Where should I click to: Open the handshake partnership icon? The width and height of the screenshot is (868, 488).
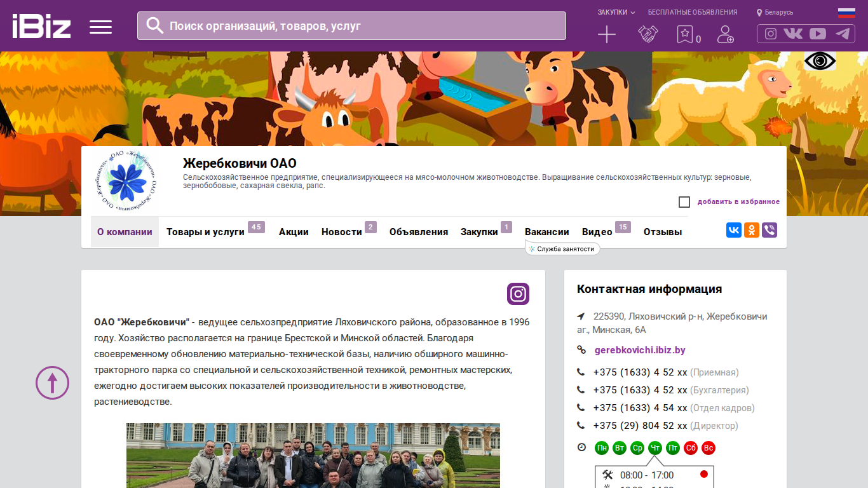click(648, 34)
